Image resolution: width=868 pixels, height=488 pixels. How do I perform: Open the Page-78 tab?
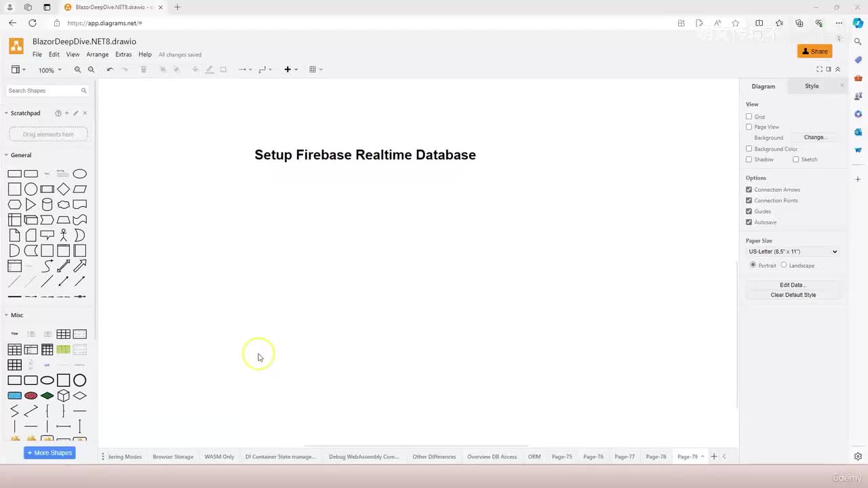click(x=656, y=457)
